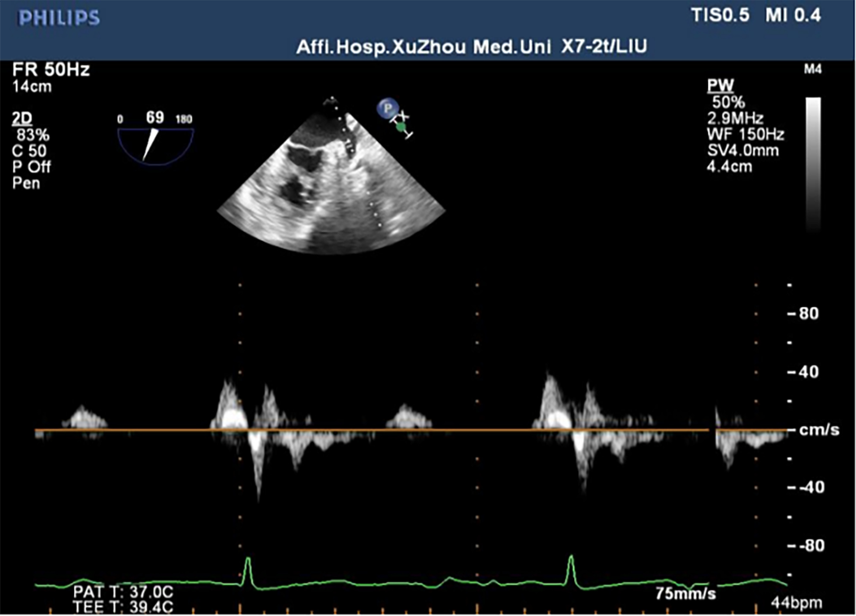This screenshot has height=616, width=856.
Task: Click the 50% PW gain value
Action: [x=728, y=102]
